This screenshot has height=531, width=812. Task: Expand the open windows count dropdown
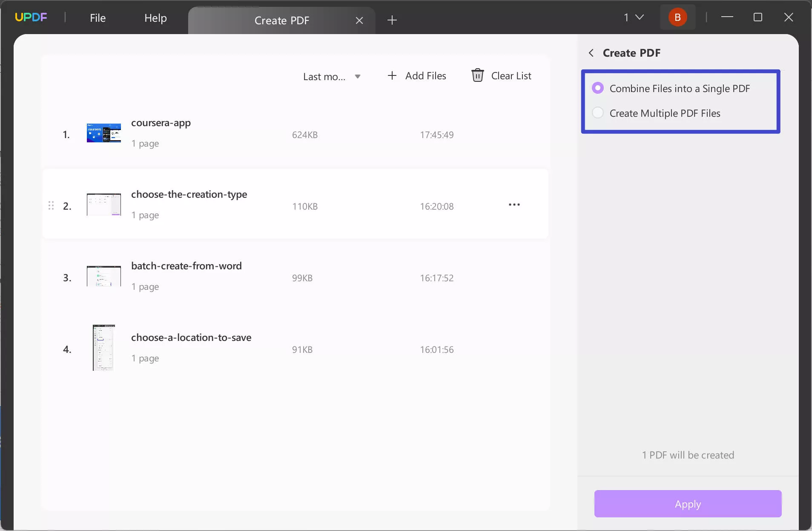(x=634, y=17)
